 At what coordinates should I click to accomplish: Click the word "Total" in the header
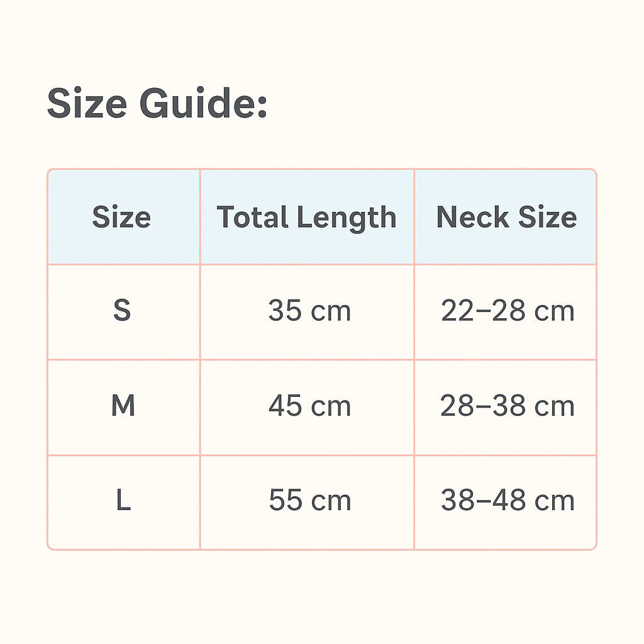pyautogui.click(x=253, y=218)
